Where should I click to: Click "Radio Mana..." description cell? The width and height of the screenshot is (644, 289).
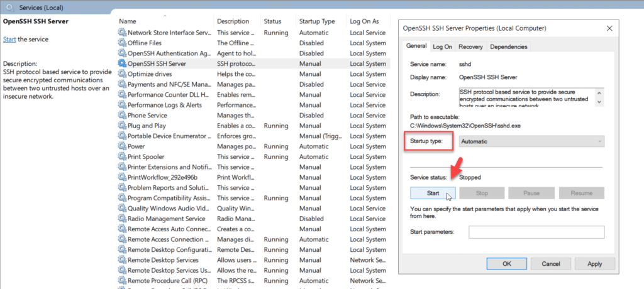236,219
